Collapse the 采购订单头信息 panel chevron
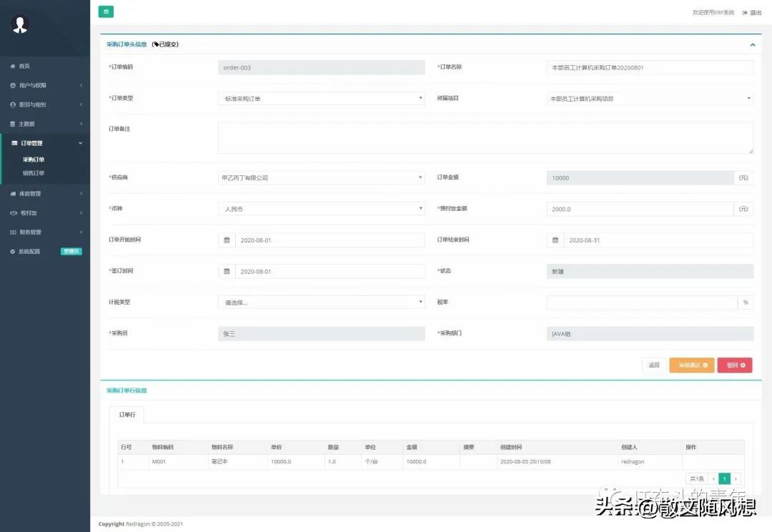772x532 pixels. click(x=752, y=44)
